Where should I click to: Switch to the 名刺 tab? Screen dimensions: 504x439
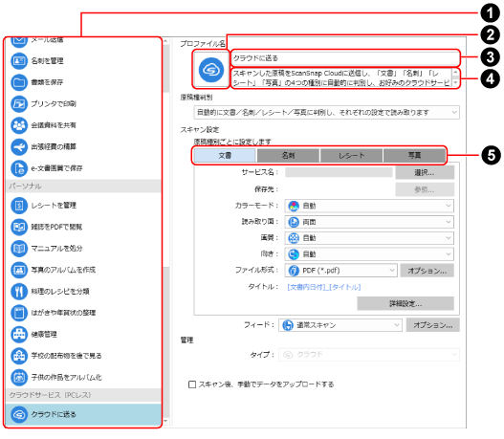click(x=288, y=156)
